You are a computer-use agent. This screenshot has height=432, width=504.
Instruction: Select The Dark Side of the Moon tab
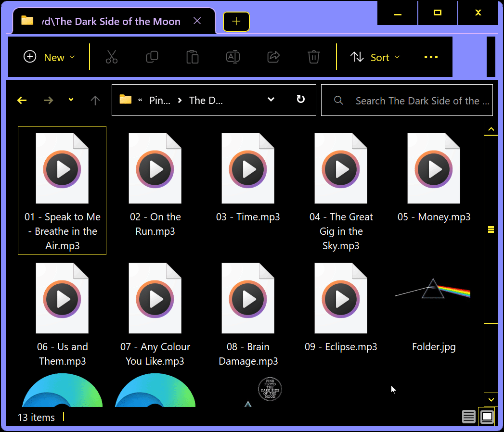coord(111,21)
